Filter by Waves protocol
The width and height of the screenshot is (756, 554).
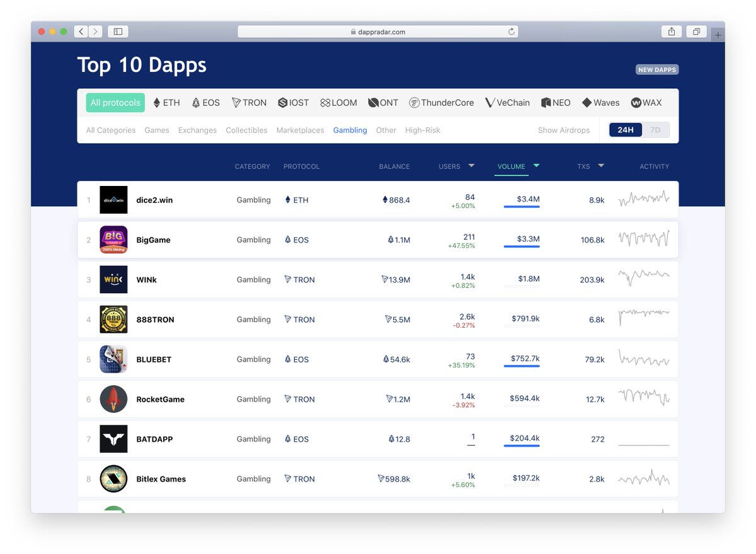(x=600, y=103)
